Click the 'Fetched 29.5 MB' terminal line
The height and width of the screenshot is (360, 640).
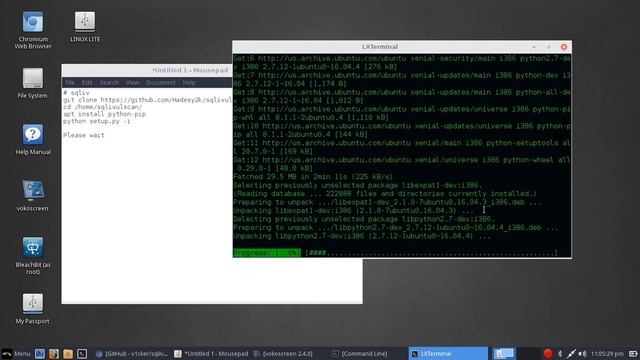(313, 177)
